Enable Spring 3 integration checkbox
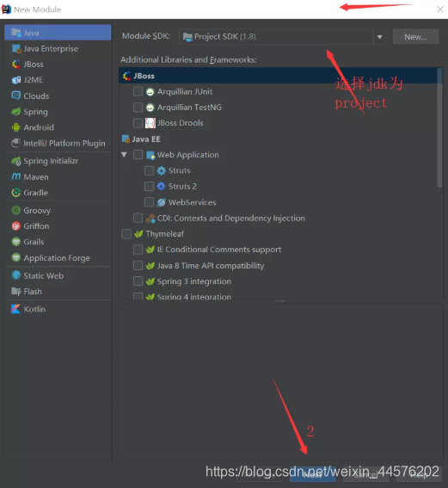This screenshot has width=448, height=488. tap(138, 281)
